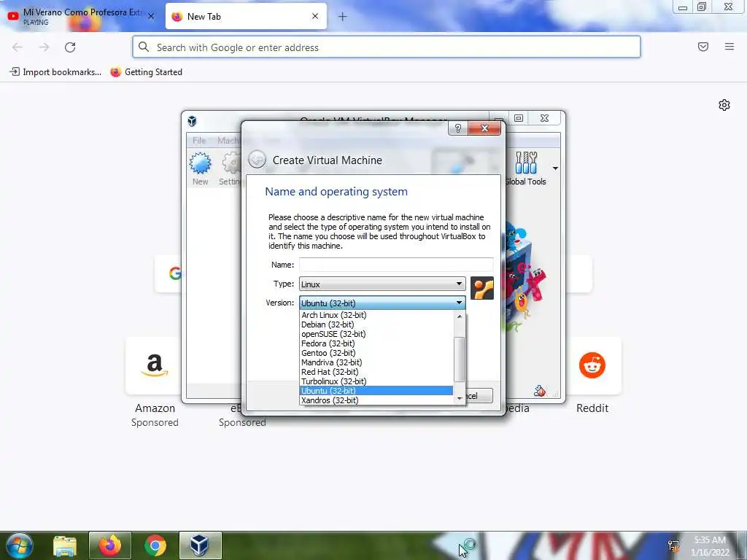Pick Gentoo (32-bit) from the list
The image size is (747, 560).
tap(376, 353)
